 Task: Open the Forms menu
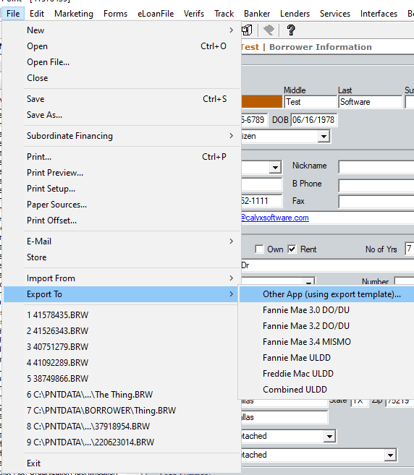tap(115, 14)
